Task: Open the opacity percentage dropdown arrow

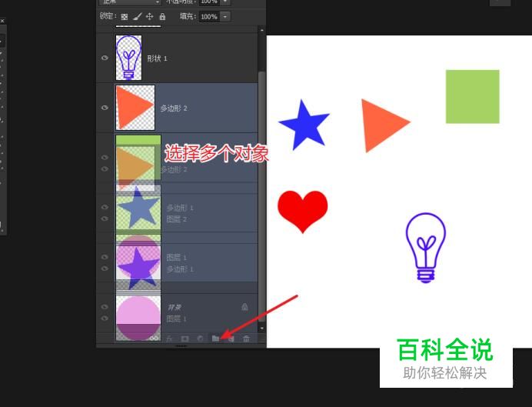Action: point(225,2)
